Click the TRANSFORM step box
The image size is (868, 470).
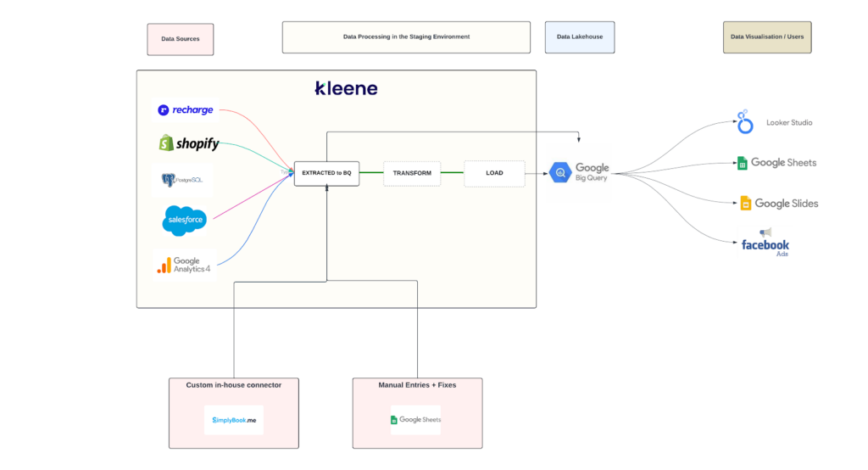(412, 173)
